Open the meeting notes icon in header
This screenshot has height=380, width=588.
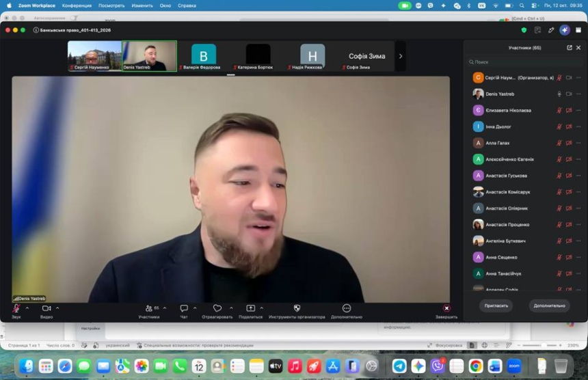[537, 30]
